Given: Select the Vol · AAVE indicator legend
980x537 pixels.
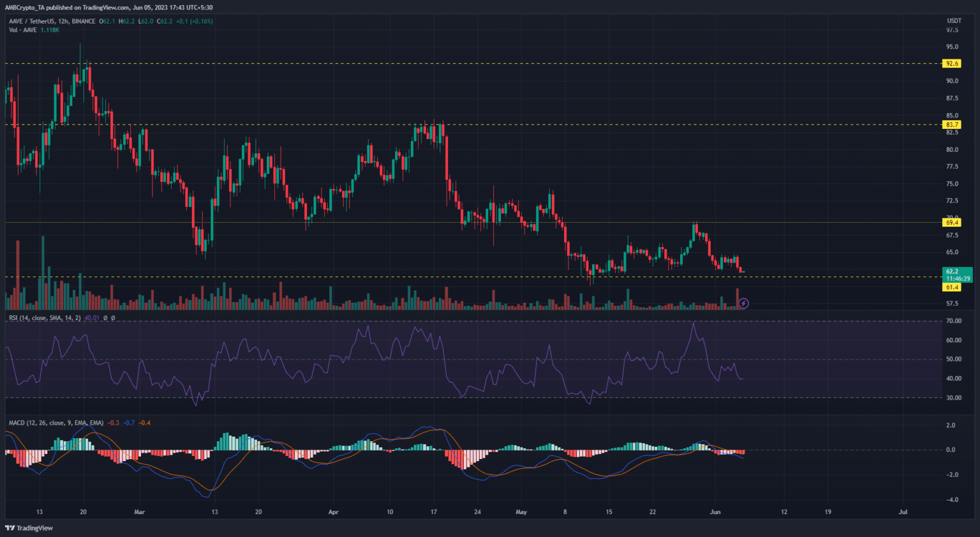Looking at the screenshot, I should coord(23,30).
